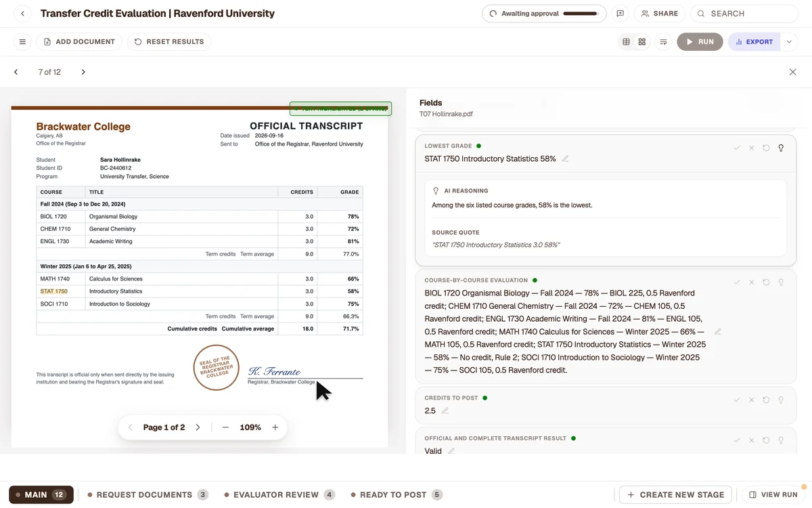Reject the Official and Complete Transcript Result

751,440
